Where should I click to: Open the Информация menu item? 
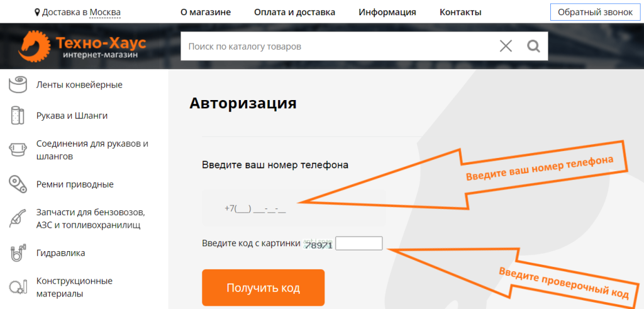pos(387,12)
